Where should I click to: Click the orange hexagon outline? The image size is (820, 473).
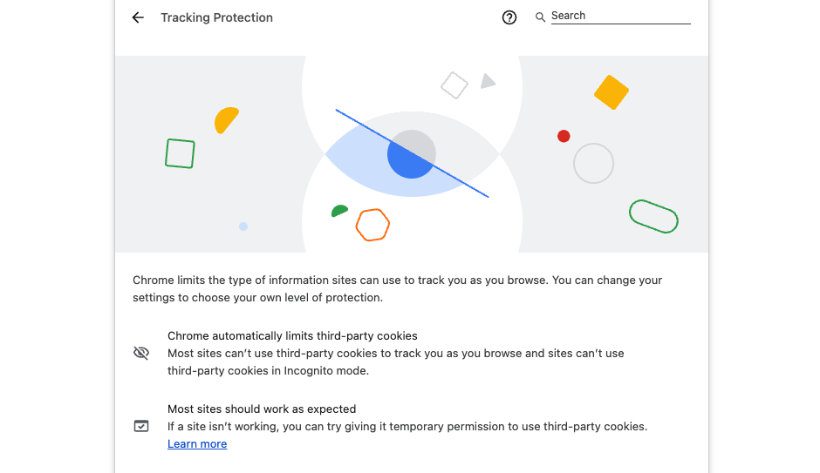(372, 225)
